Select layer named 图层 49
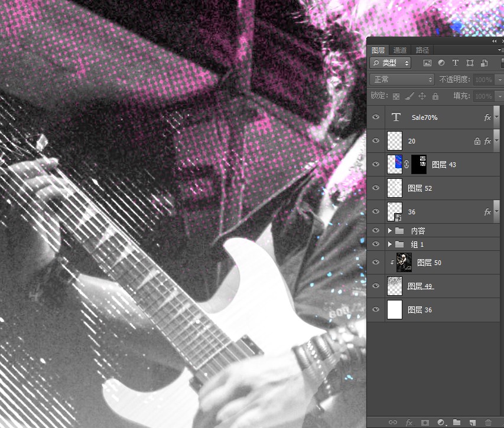This screenshot has height=428, width=504. click(421, 286)
